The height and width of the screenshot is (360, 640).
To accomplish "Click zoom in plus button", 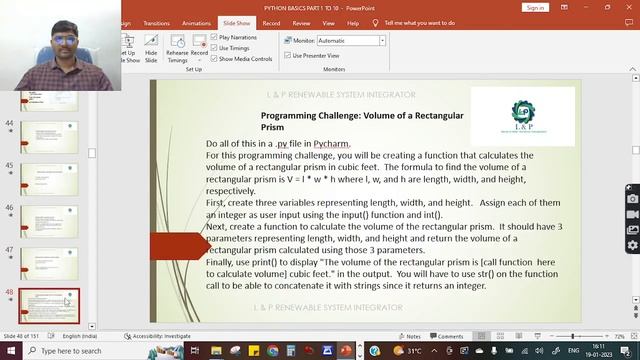I will click(607, 336).
